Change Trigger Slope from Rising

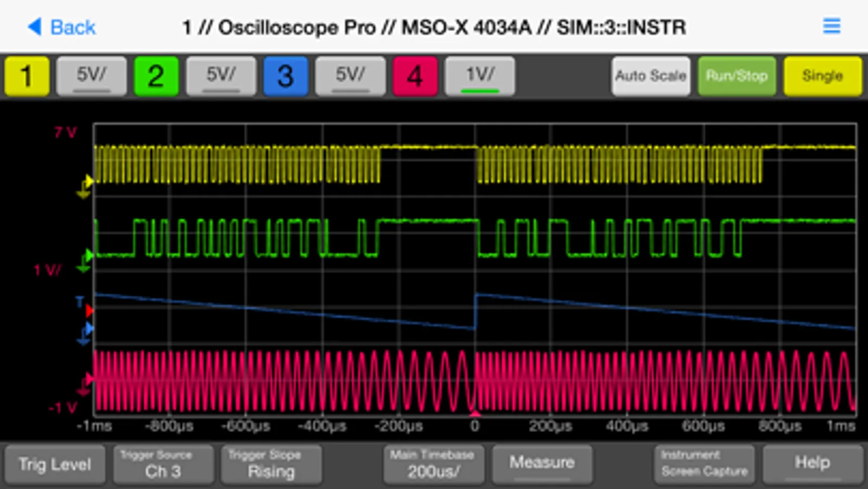[271, 465]
